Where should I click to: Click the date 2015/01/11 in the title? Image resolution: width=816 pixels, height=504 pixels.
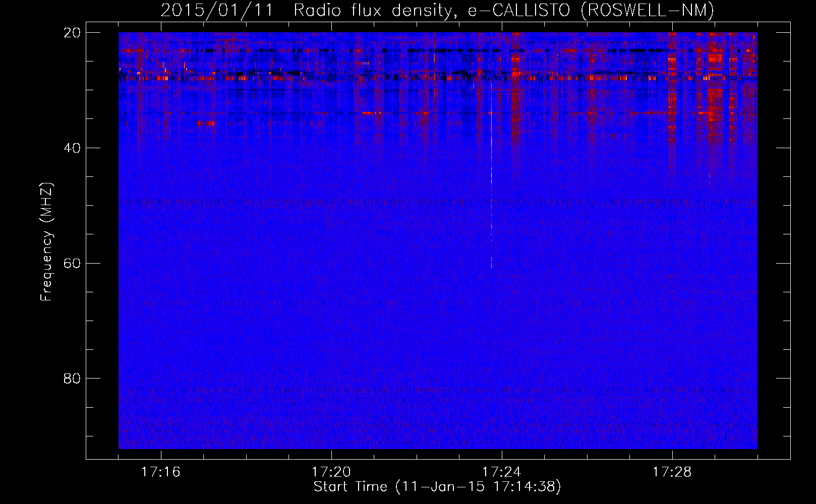(x=217, y=10)
